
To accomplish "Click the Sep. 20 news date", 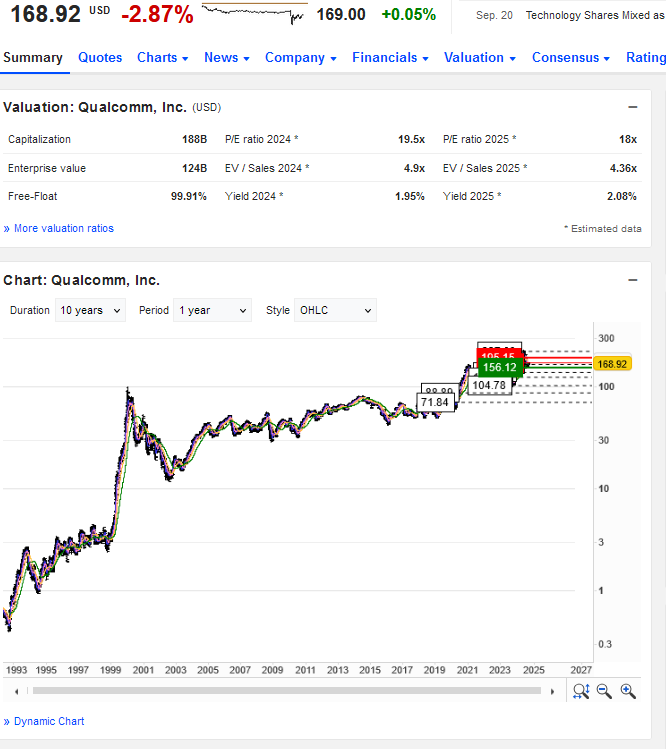I will pos(494,15).
